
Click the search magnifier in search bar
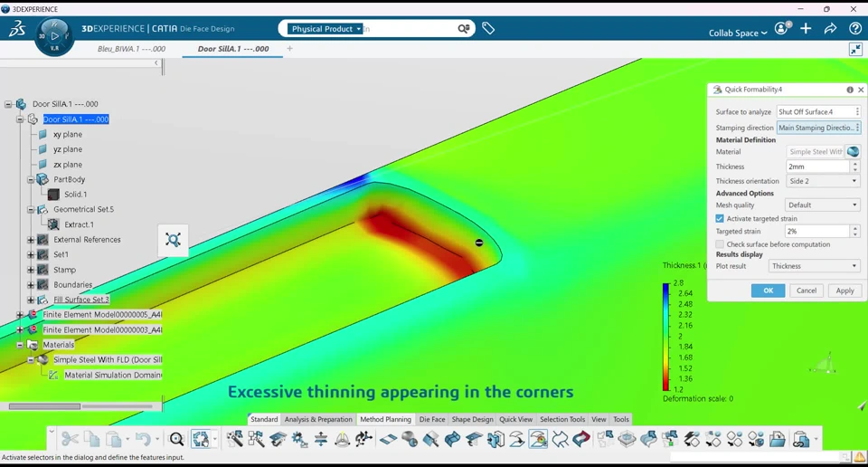coord(463,28)
